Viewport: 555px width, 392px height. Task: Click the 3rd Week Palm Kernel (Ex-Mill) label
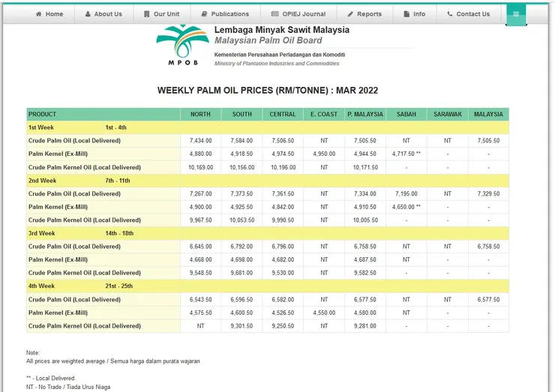point(58,259)
